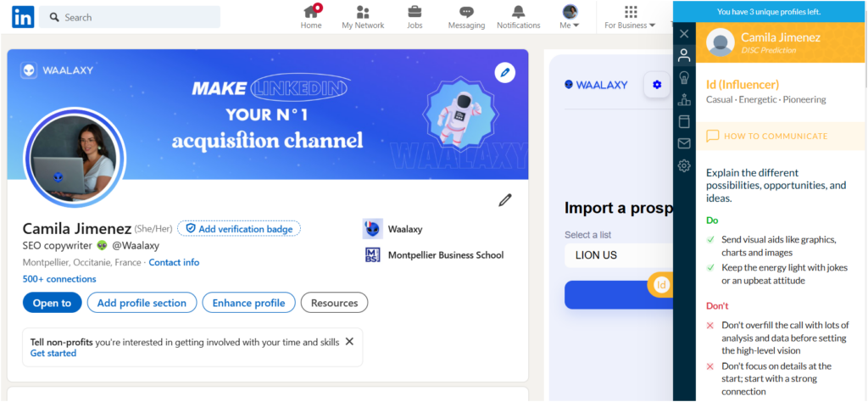Viewport: 868px width, 402px height.
Task: Open the sidebar settings gear icon
Action: [684, 165]
